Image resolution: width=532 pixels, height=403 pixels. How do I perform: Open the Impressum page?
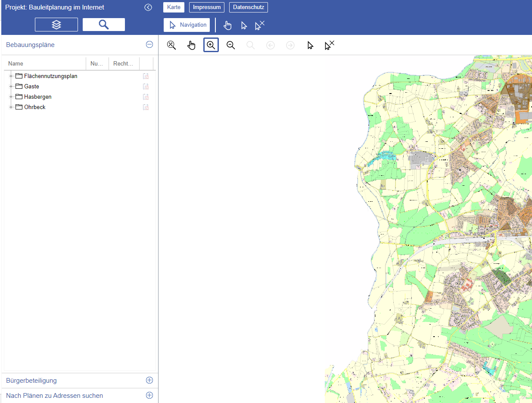206,7
